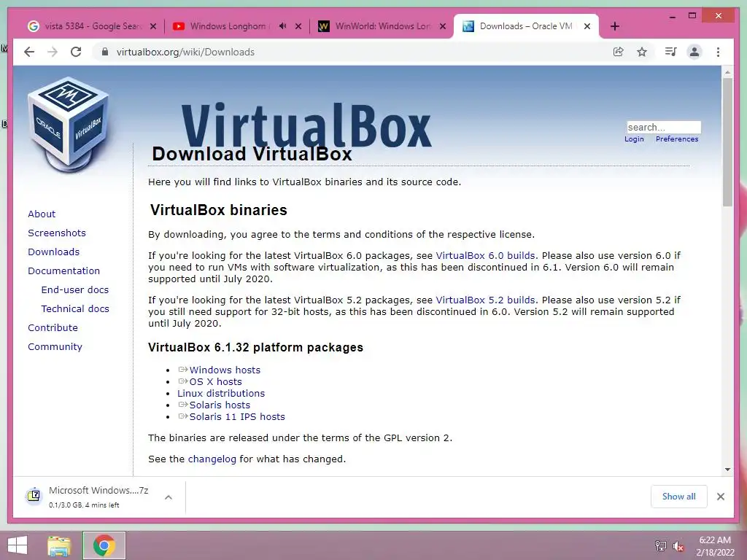Open the changelog link
The width and height of the screenshot is (747, 560).
[x=212, y=459]
